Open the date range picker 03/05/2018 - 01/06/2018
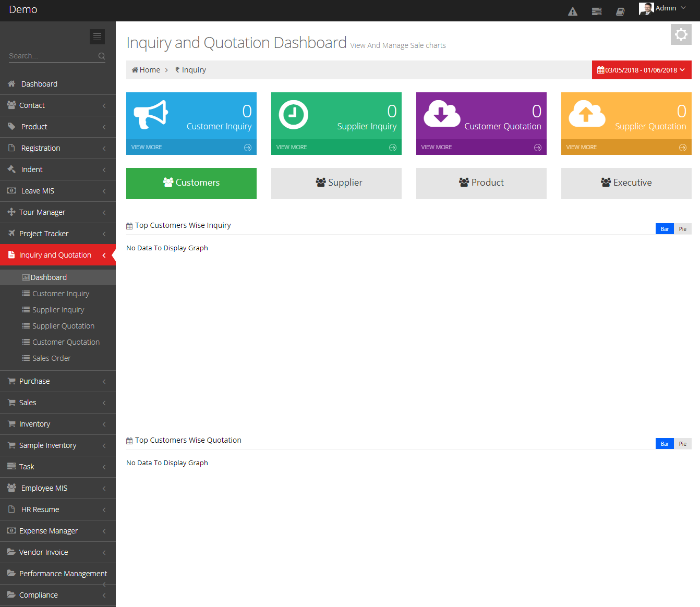This screenshot has width=700, height=607. [641, 69]
